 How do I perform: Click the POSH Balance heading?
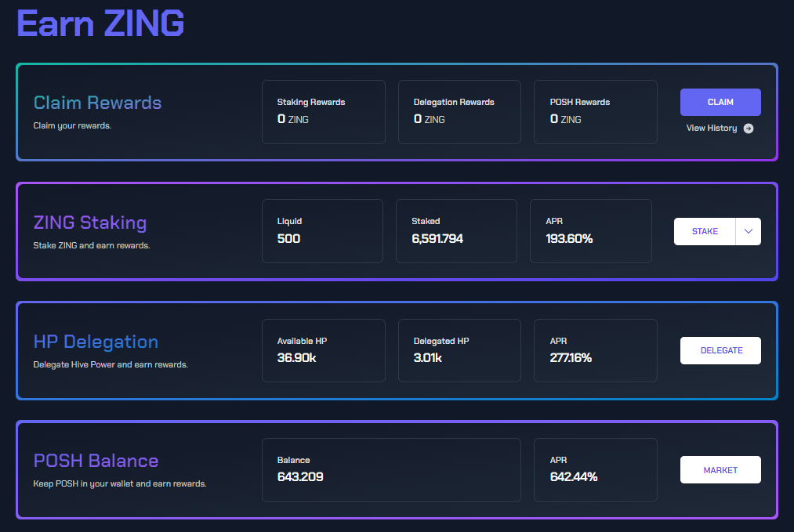pyautogui.click(x=96, y=461)
